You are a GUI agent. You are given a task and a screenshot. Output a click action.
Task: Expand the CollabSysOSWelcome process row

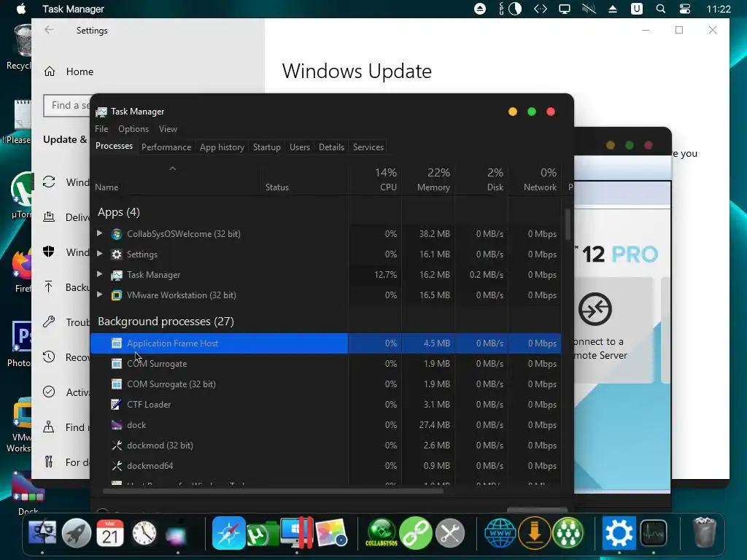(x=99, y=233)
